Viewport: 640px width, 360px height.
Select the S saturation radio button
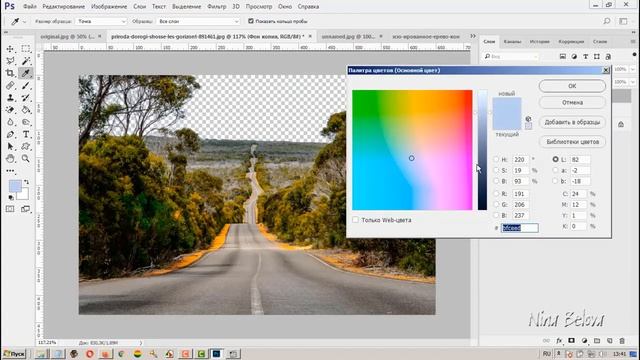point(496,170)
